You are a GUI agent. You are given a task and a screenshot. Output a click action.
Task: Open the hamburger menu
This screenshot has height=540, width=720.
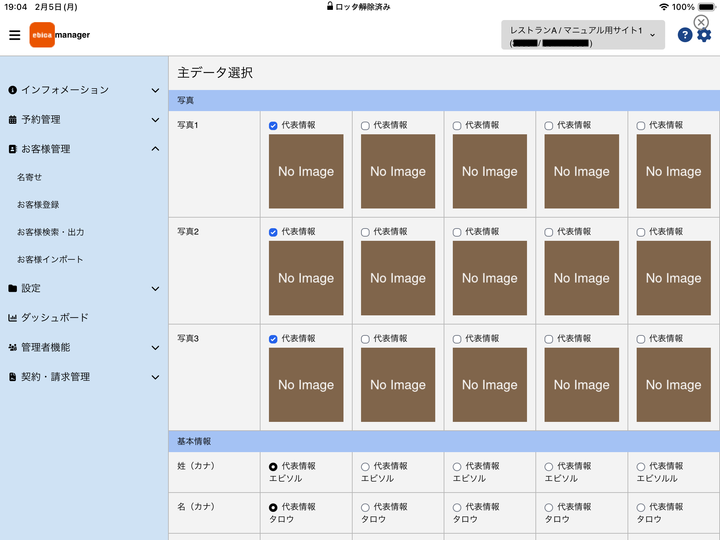[x=15, y=35]
